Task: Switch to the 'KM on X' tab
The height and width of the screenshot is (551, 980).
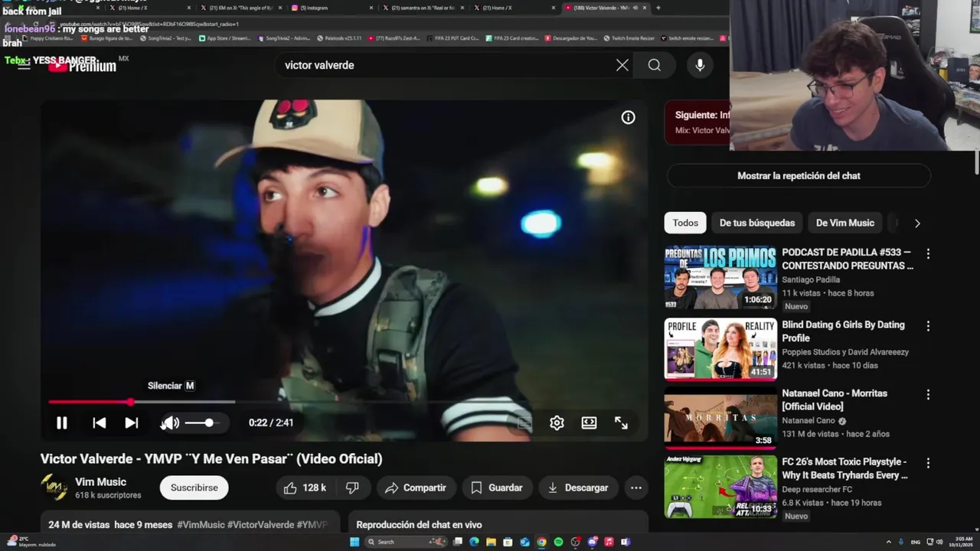Action: coord(241,8)
